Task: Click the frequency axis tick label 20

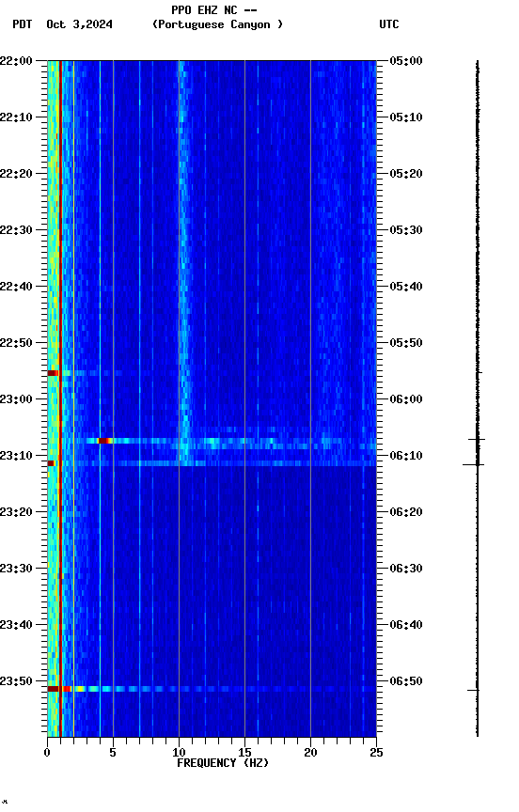Action: click(x=311, y=753)
